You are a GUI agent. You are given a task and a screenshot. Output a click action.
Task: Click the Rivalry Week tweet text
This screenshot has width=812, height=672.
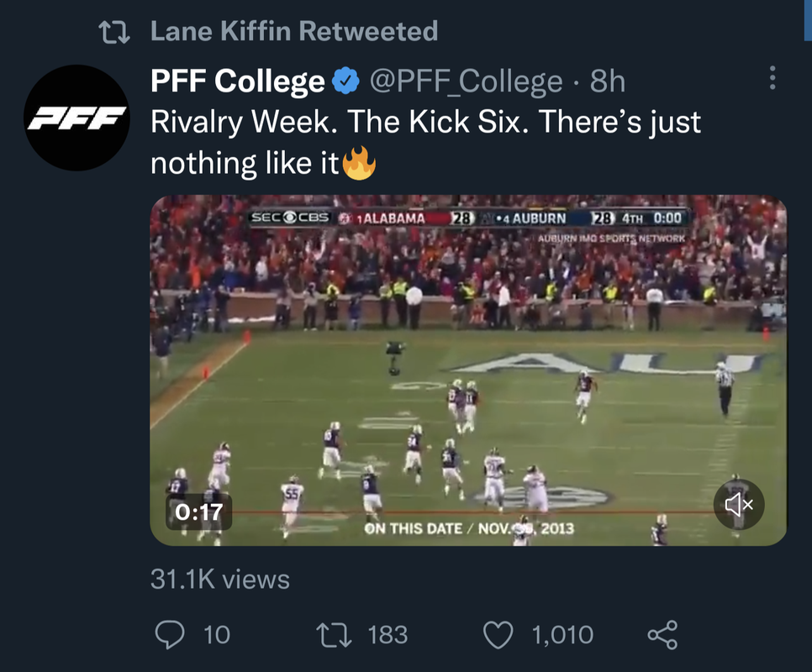tap(425, 123)
